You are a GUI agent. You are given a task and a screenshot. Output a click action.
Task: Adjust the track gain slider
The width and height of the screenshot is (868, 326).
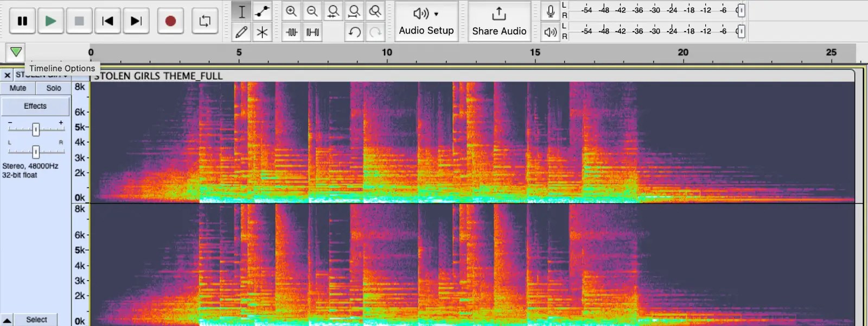(36, 129)
